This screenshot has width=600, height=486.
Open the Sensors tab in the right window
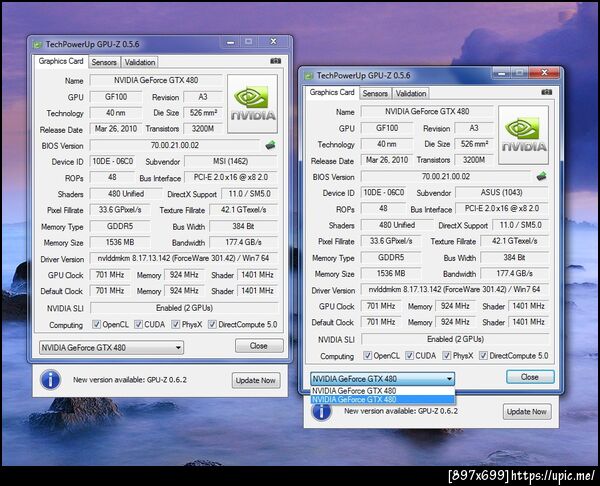(375, 93)
